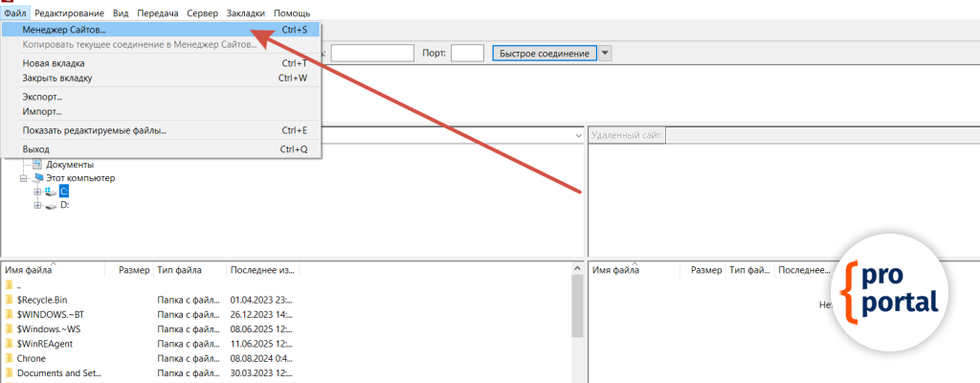Click the parent directory ".." folder icon
980x383 pixels.
(10, 285)
